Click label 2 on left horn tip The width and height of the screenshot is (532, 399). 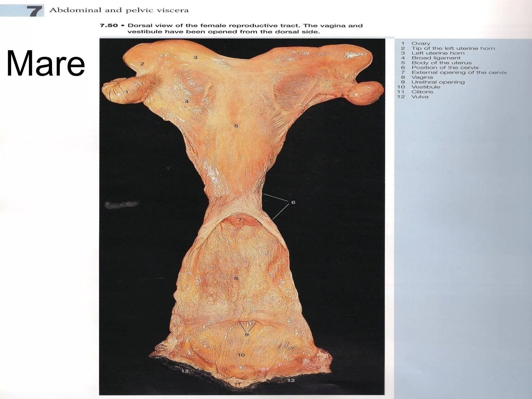pyautogui.click(x=142, y=64)
